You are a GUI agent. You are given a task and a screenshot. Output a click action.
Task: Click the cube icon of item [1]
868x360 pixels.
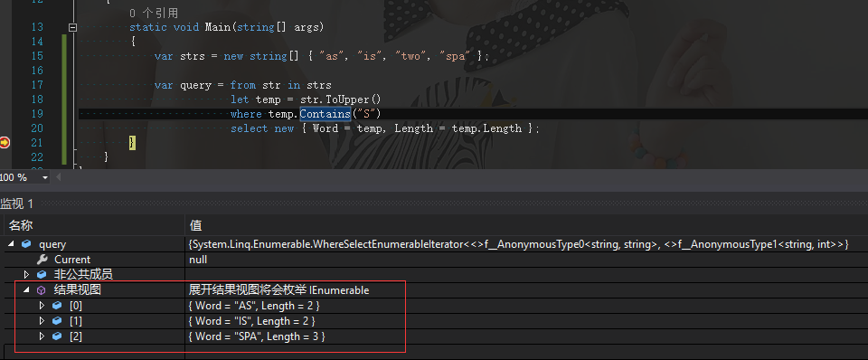57,321
